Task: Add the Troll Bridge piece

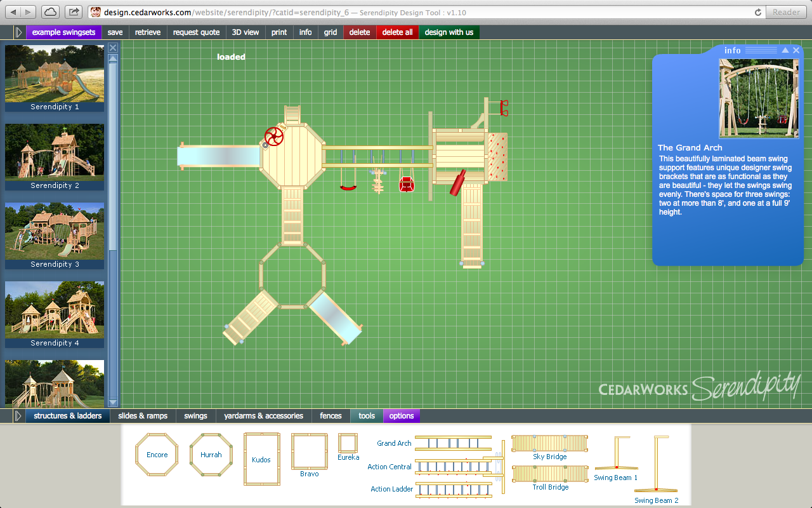Action: (x=549, y=474)
